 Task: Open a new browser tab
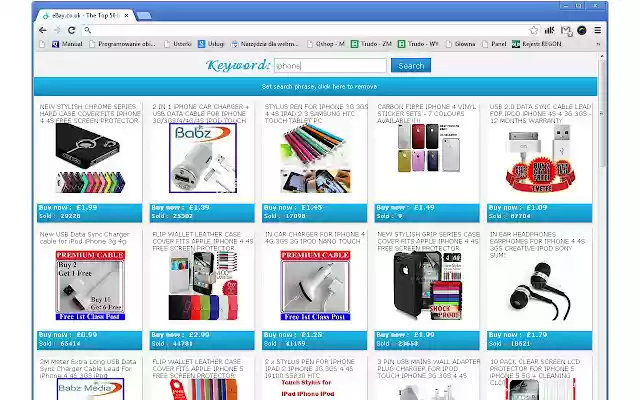144,16
